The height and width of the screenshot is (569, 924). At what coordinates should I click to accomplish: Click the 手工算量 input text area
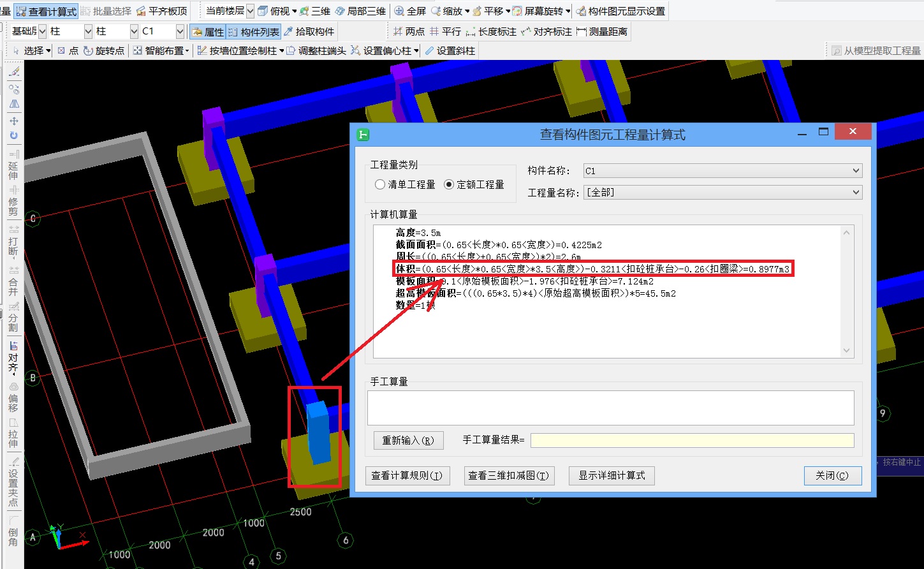click(610, 408)
